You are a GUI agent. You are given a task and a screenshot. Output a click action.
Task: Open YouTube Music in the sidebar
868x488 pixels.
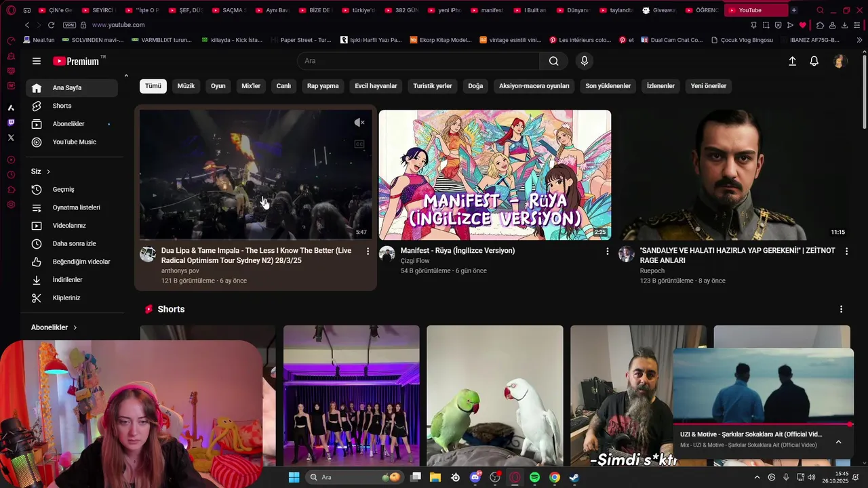[x=72, y=142]
